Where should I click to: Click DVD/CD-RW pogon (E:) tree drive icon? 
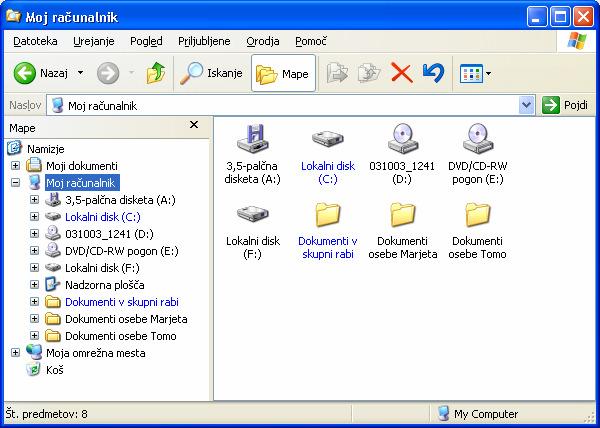[53, 251]
